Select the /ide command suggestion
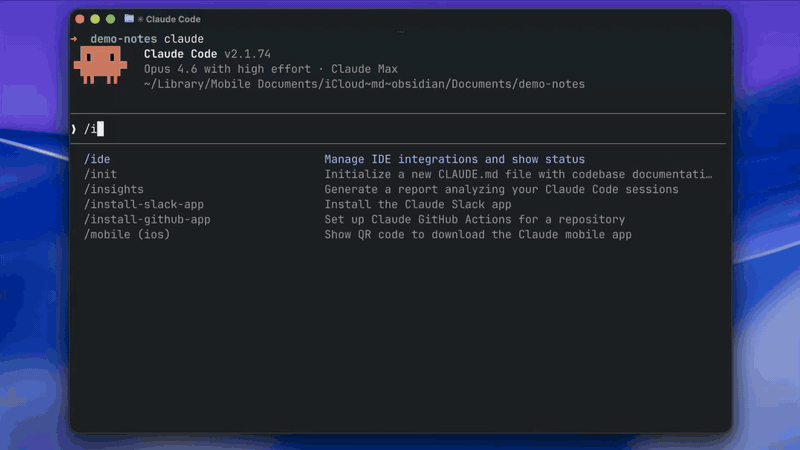The image size is (800, 450). tap(97, 160)
